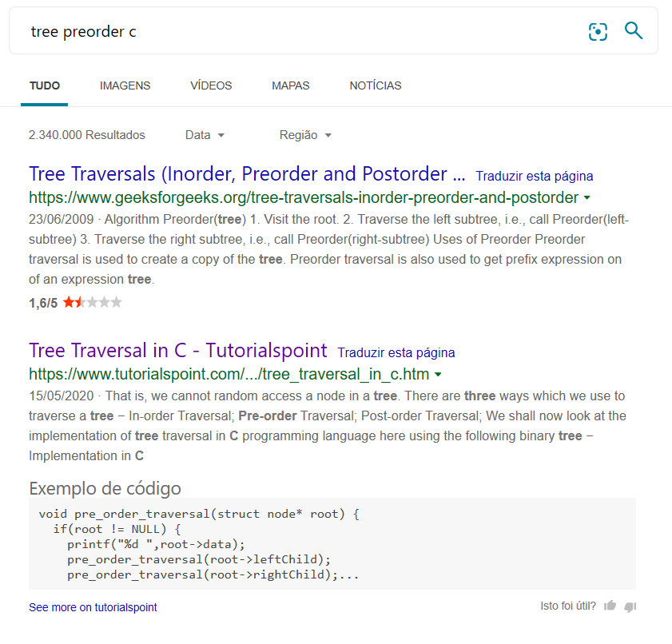Click 'Traduzir esta página' for geeksforgeeks result
The height and width of the screenshot is (644, 672).
(x=535, y=176)
